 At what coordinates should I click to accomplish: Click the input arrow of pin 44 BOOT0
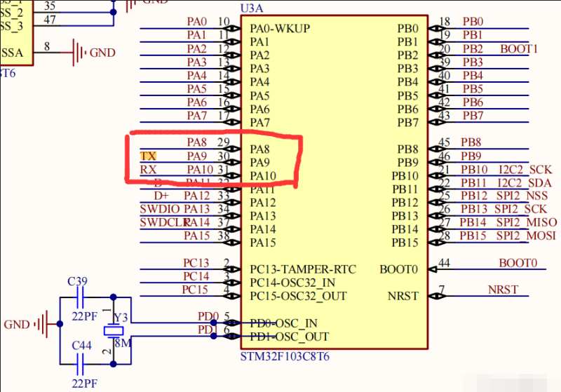click(x=432, y=269)
